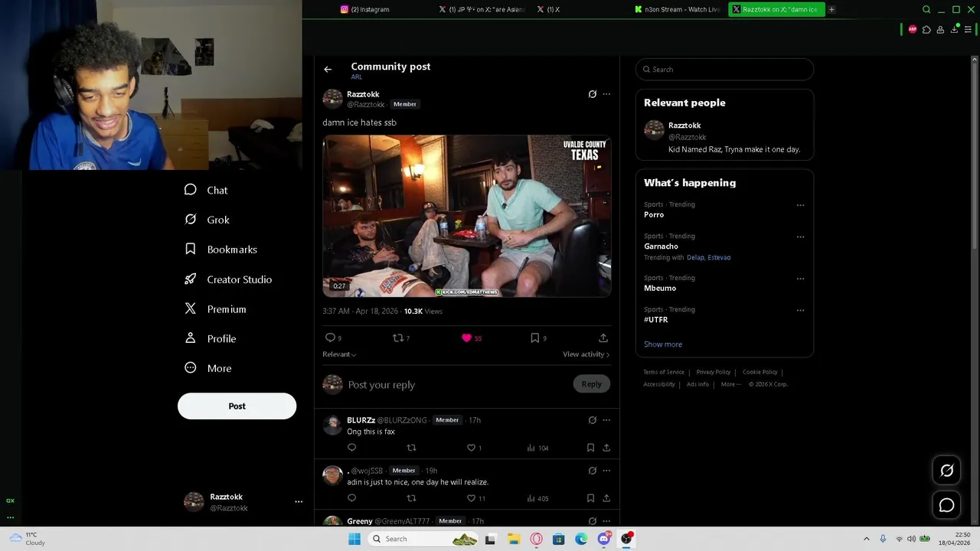Open Creator Studio in the sidebar

[x=228, y=279]
